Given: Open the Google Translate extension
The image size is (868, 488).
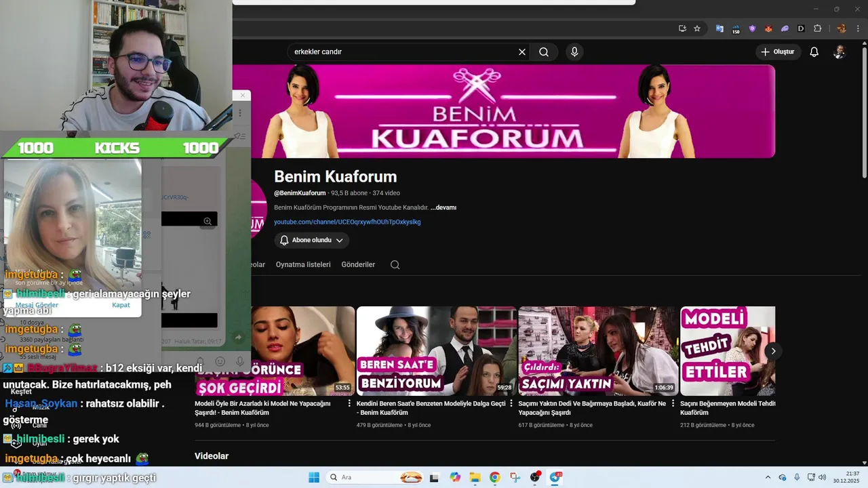Looking at the screenshot, I should pos(719,28).
